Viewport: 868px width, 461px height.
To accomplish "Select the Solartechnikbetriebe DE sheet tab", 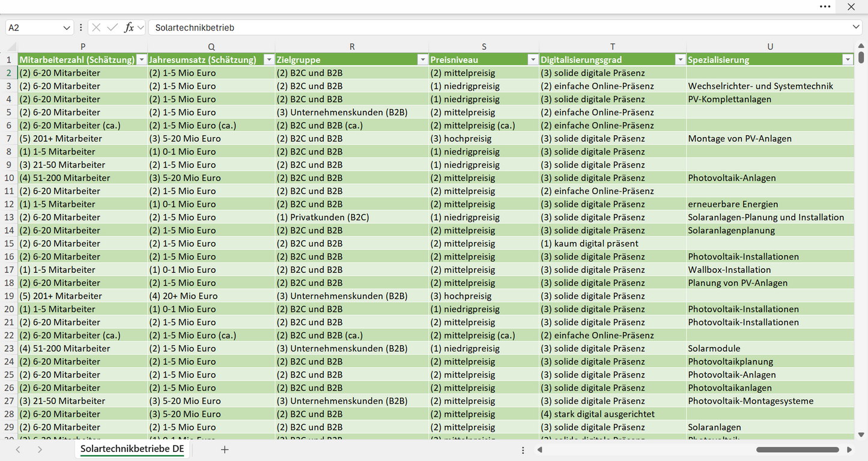I will point(132,449).
